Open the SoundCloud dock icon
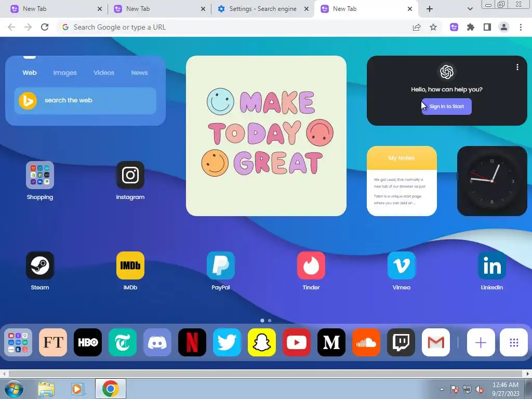532x399 pixels. (x=366, y=342)
